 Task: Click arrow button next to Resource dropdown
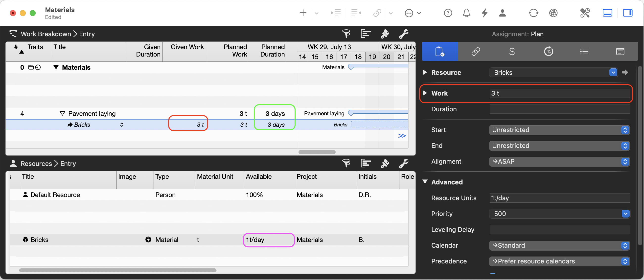click(625, 72)
